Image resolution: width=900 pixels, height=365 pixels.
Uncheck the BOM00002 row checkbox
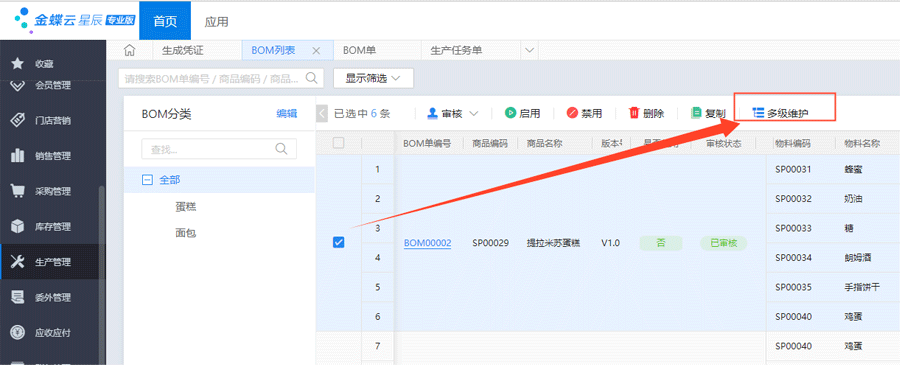click(339, 243)
